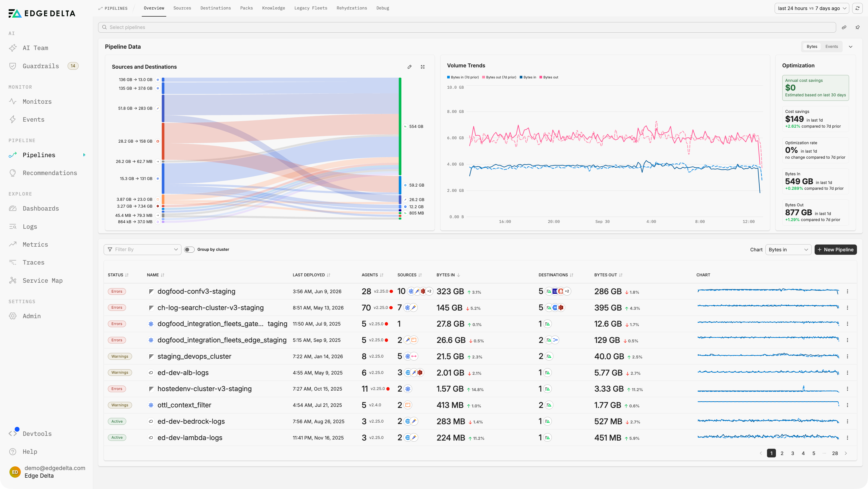
Task: Open Recommendations lightbulb icon
Action: (13, 173)
